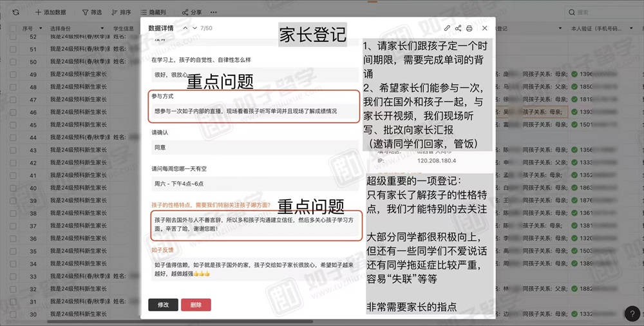
Task: Select the checkbox for row 43
Action: [13, 150]
